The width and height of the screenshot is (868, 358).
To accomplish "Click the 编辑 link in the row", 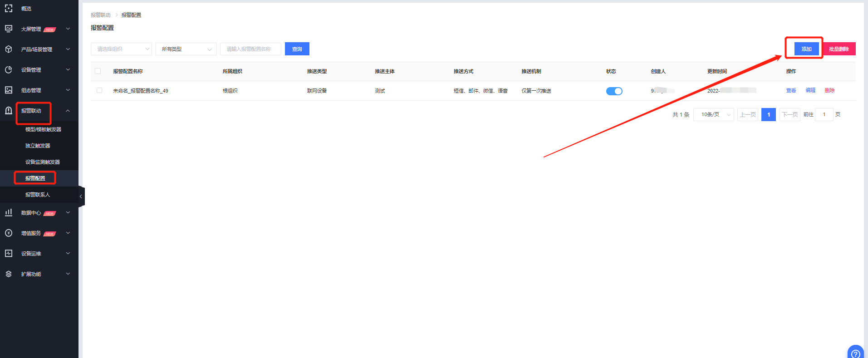I will (810, 90).
